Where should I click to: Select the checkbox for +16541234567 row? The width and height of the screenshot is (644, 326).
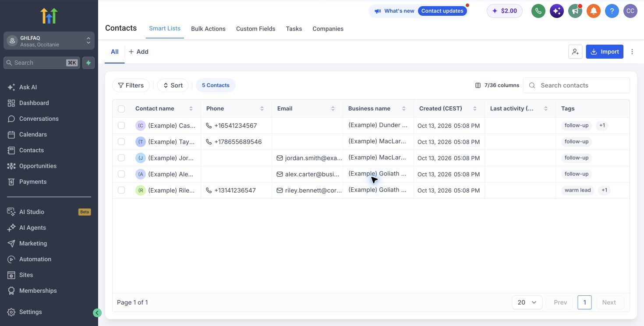point(121,126)
